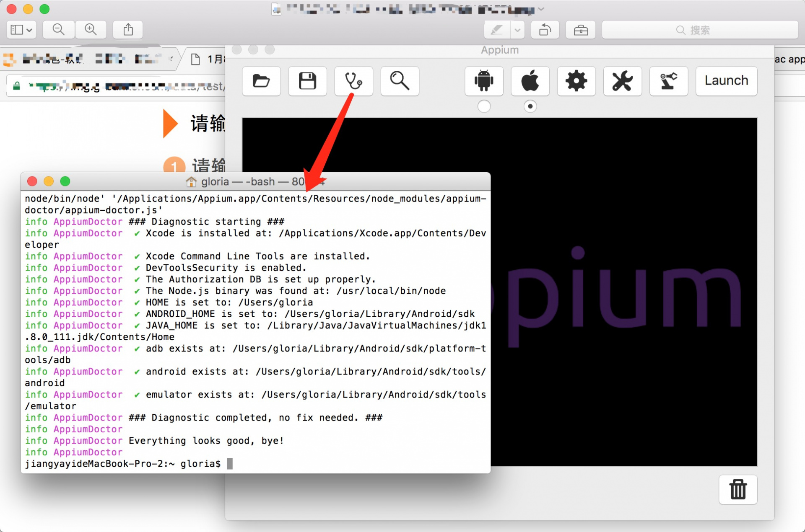The image size is (805, 532).
Task: Select the Node.js binary found line
Action: click(x=296, y=291)
